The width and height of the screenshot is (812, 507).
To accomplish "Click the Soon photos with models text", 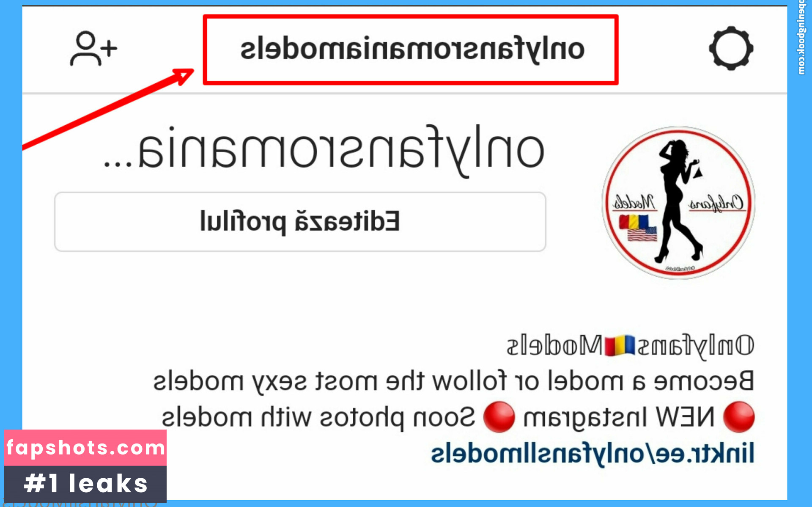I will [318, 417].
